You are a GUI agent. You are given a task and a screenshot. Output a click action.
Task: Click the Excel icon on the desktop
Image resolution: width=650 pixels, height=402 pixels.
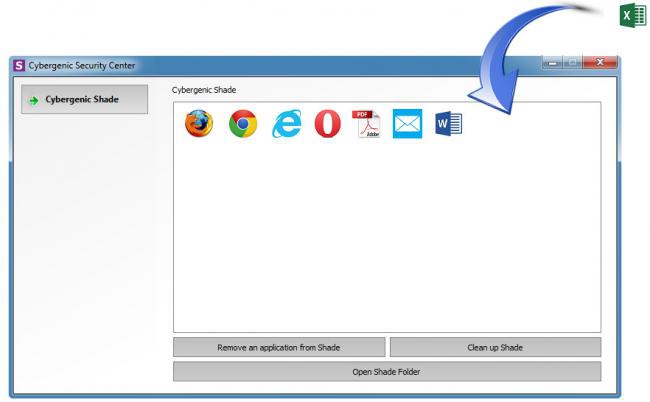click(633, 15)
